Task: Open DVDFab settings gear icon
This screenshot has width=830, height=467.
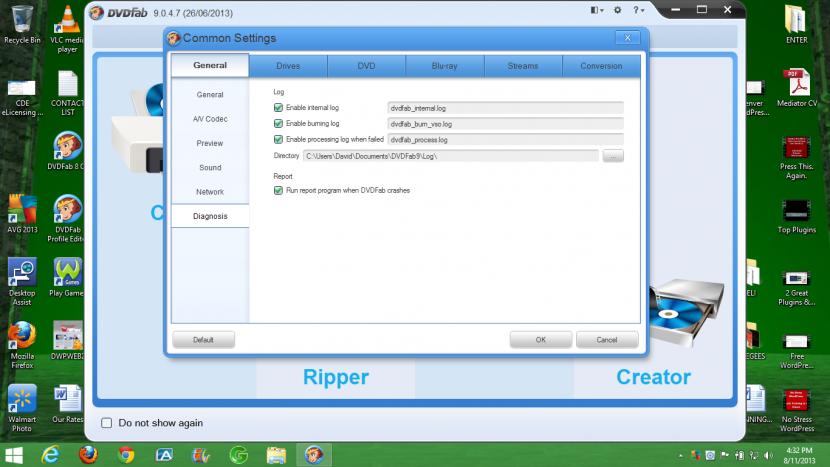Action: pos(618,10)
